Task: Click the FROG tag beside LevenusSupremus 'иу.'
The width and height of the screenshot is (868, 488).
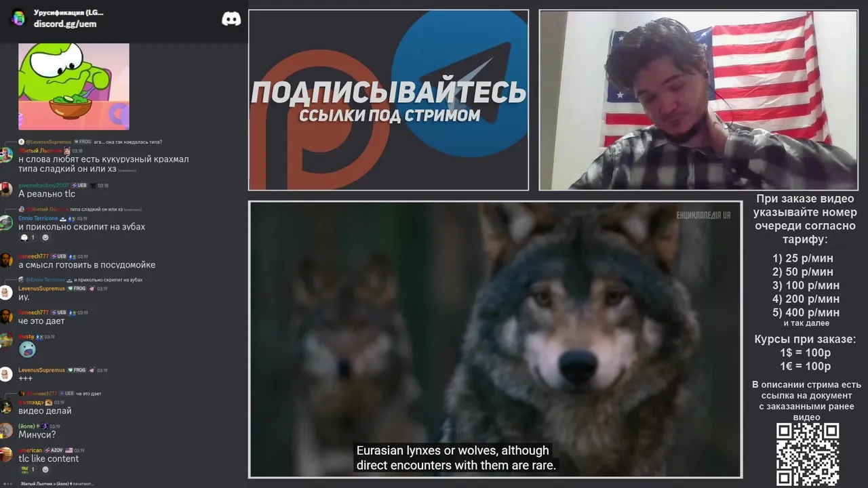Action: click(x=77, y=289)
